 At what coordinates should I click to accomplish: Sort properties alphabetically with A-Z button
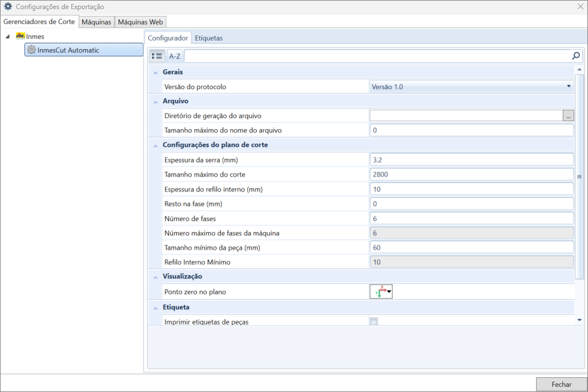point(174,57)
